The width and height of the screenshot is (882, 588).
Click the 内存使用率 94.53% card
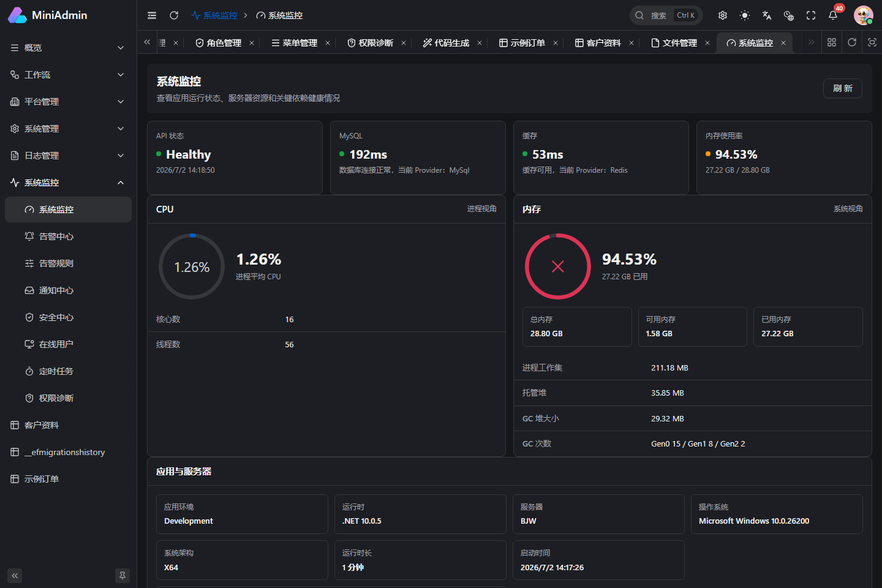[x=784, y=157]
